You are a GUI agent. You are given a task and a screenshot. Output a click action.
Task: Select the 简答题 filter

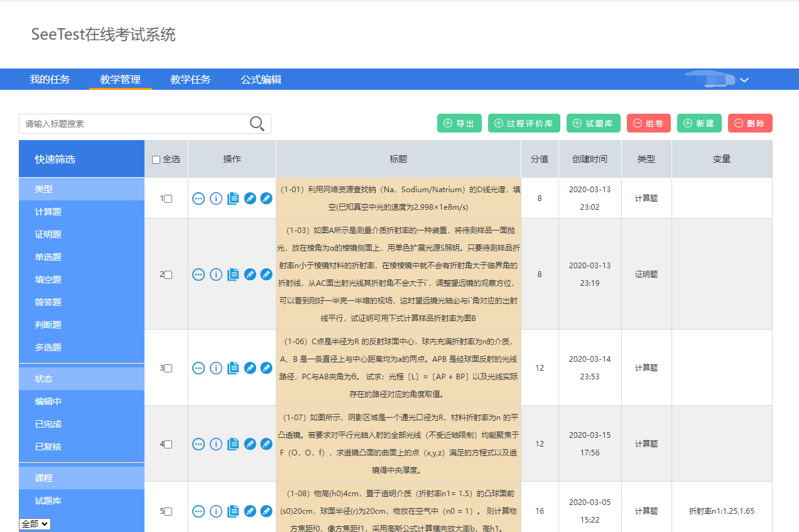point(48,302)
